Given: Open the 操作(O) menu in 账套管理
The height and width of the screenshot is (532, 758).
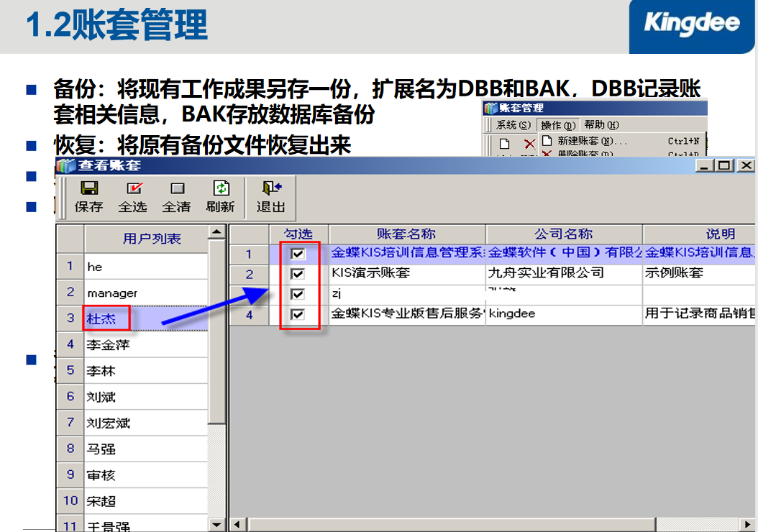Looking at the screenshot, I should click(x=558, y=125).
